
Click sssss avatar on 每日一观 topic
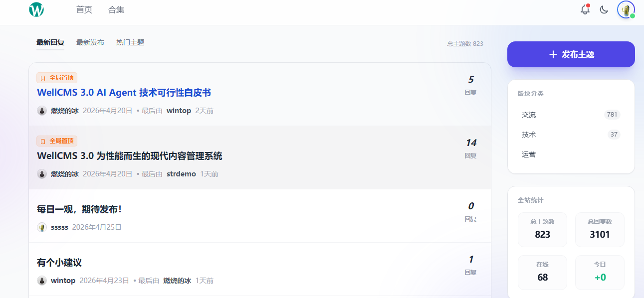click(42, 227)
